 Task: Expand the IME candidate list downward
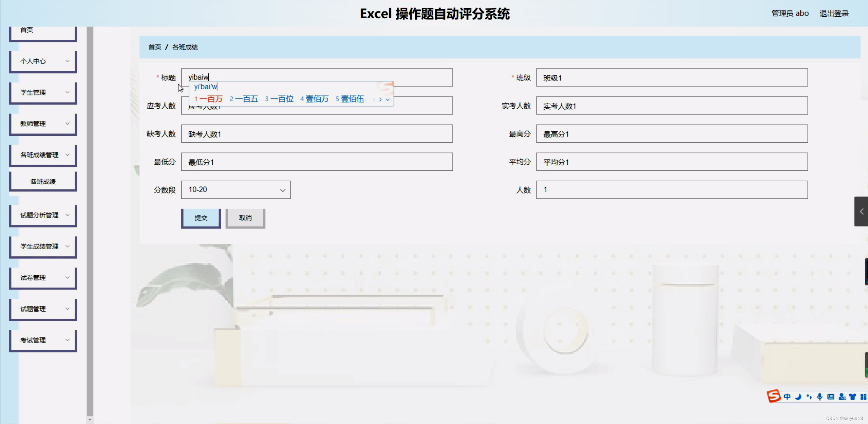pos(388,99)
